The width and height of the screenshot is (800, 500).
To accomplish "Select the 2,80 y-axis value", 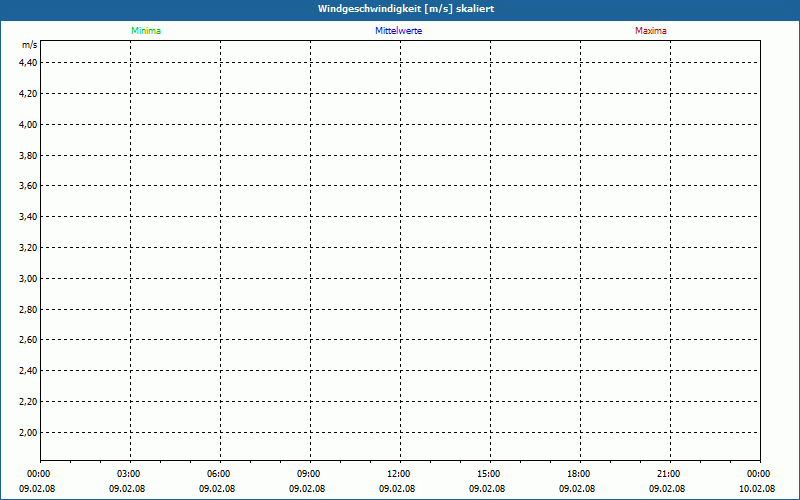I will point(28,309).
